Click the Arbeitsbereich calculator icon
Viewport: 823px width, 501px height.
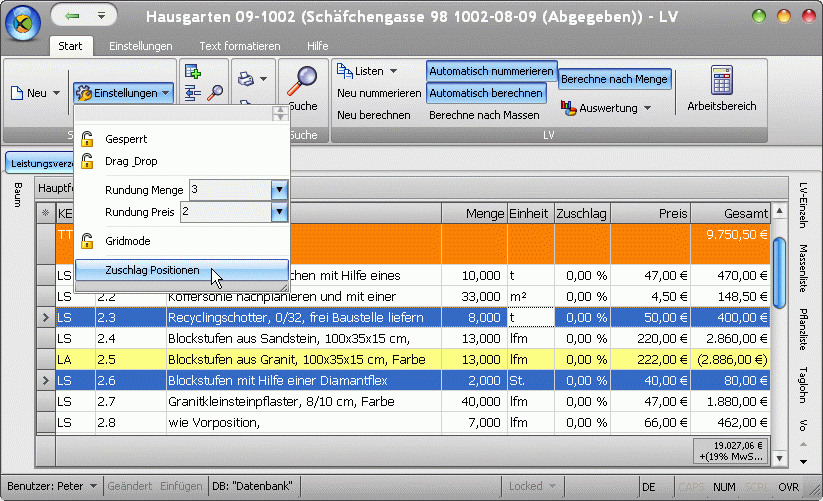[x=722, y=80]
